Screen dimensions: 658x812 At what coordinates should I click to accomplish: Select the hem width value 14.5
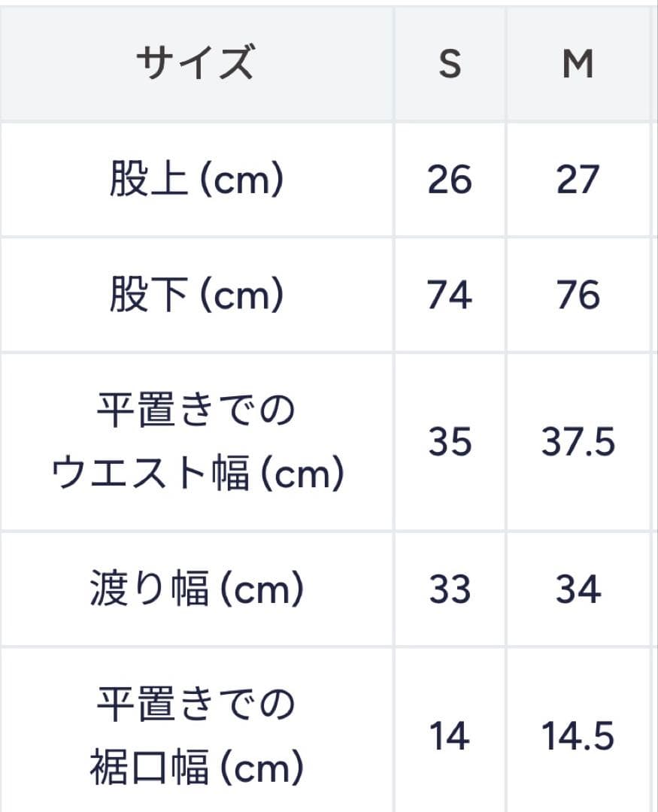578,735
